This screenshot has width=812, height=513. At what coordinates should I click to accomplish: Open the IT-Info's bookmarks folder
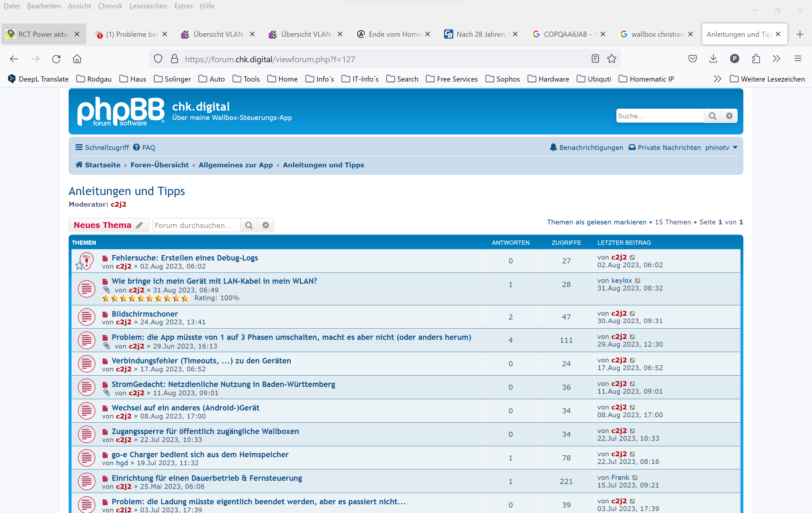pos(360,79)
